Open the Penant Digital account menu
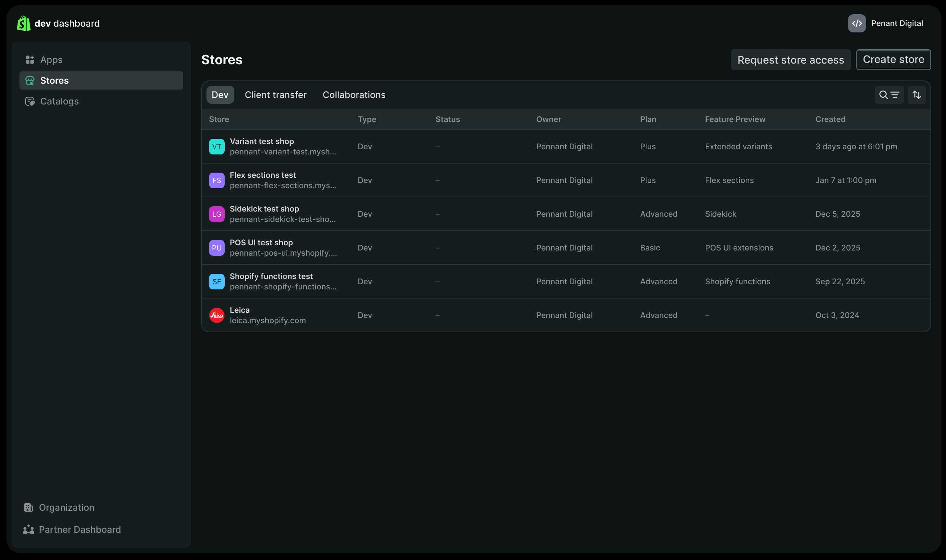This screenshot has height=560, width=946. click(886, 23)
